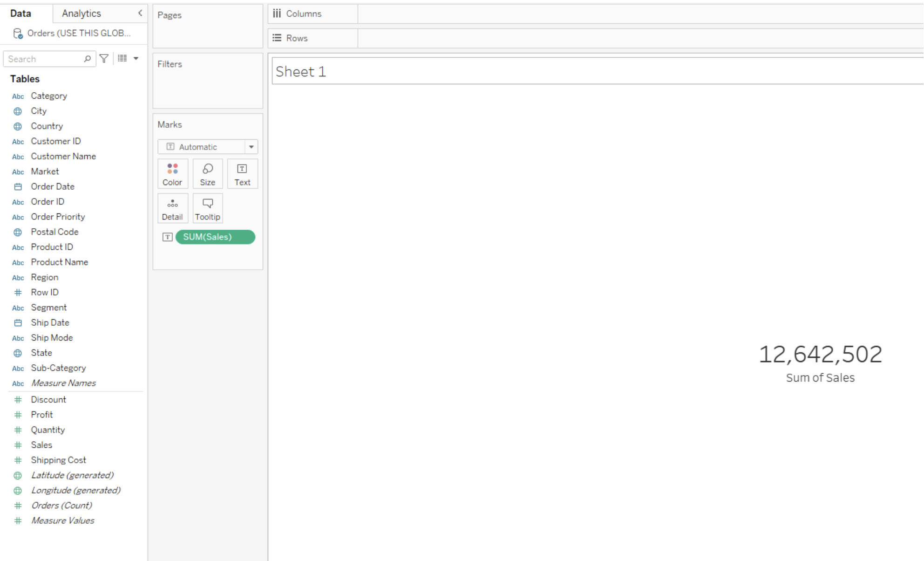Select the Color mark card icon

[172, 173]
